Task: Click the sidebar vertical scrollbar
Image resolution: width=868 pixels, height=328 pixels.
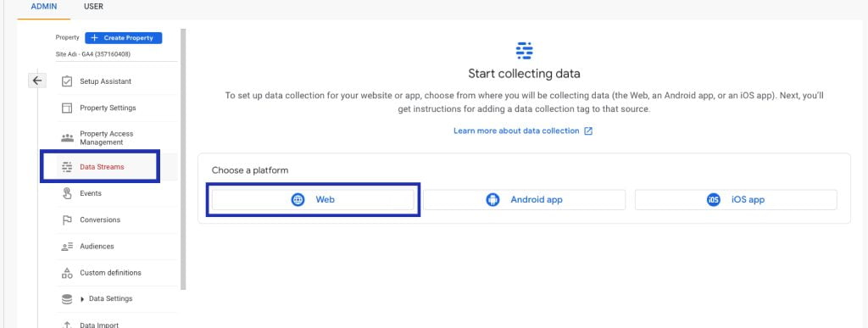Action: tap(183, 159)
